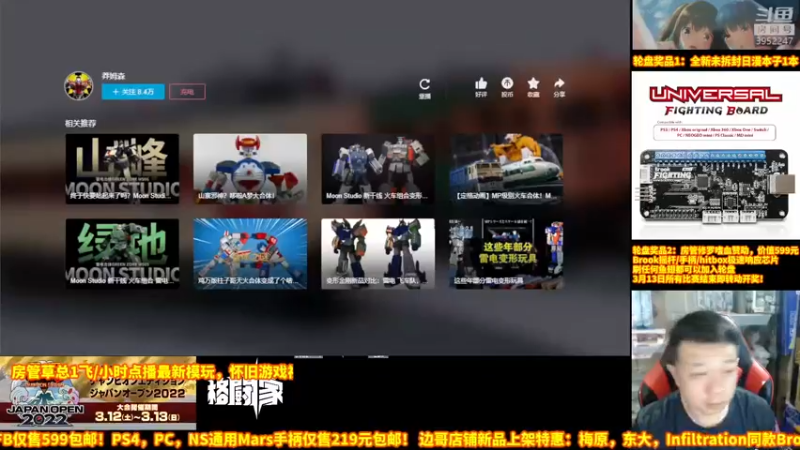Click the room number 3952247 text
800x450 pixels.
pyautogui.click(x=774, y=41)
